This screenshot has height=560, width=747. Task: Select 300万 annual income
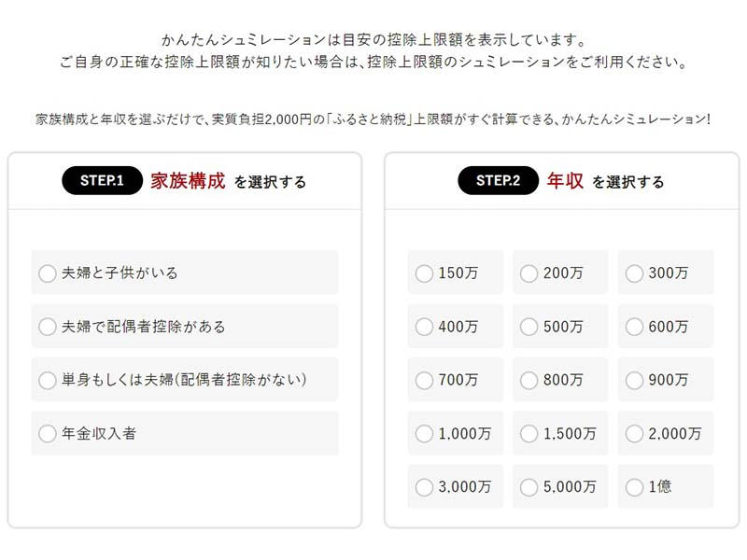coord(635,273)
